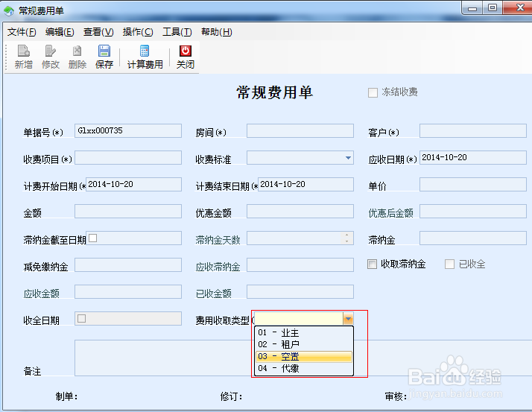The image size is (532, 412).
Task: Tick the 滞纳金截至日期 checkbox
Action: point(92,238)
